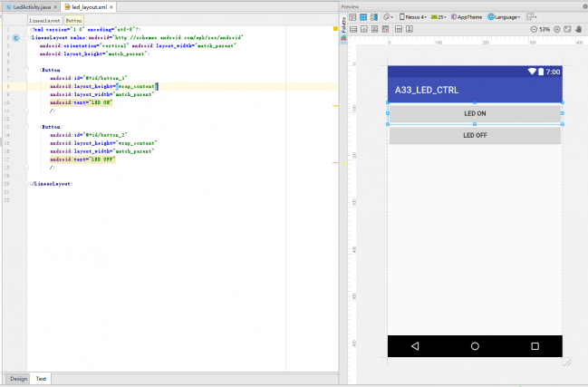Viewport: 588px width, 387px height.
Task: Click line number 20 in the gutter
Action: click(x=6, y=184)
